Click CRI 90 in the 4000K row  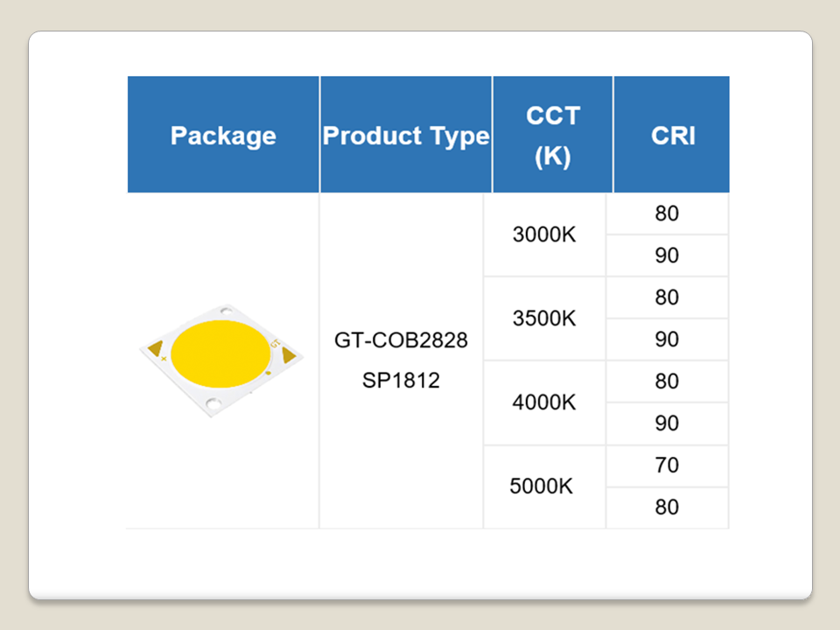coord(667,423)
